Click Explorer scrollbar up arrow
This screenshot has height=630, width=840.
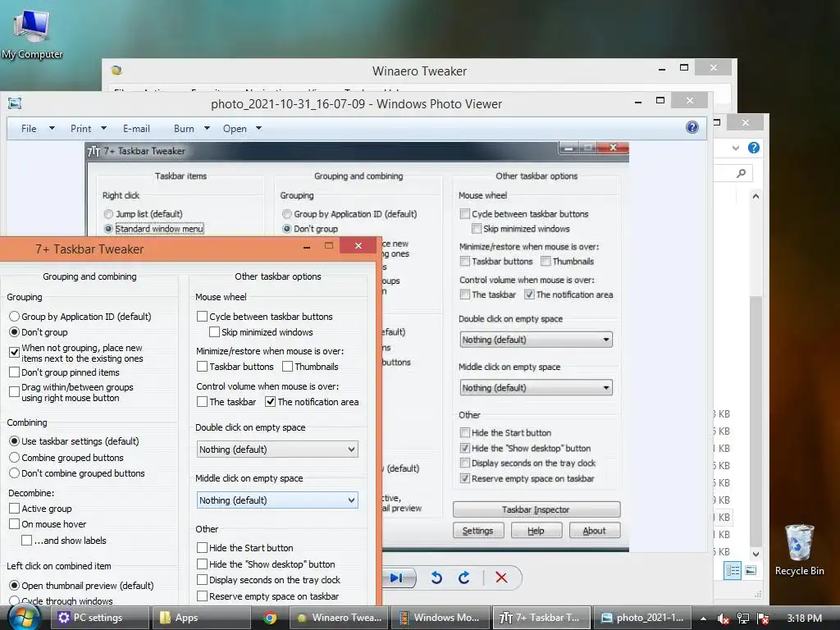[x=756, y=197]
